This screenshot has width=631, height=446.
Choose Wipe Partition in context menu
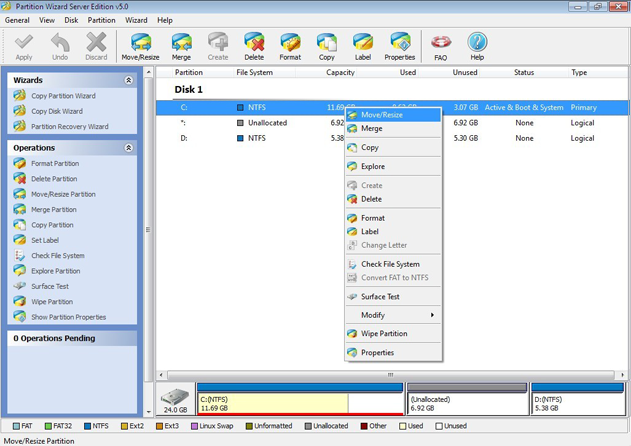[384, 334]
